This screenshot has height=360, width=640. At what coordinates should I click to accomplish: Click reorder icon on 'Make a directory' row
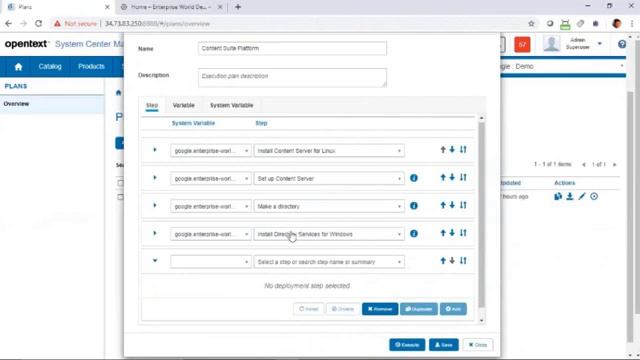[463, 205]
